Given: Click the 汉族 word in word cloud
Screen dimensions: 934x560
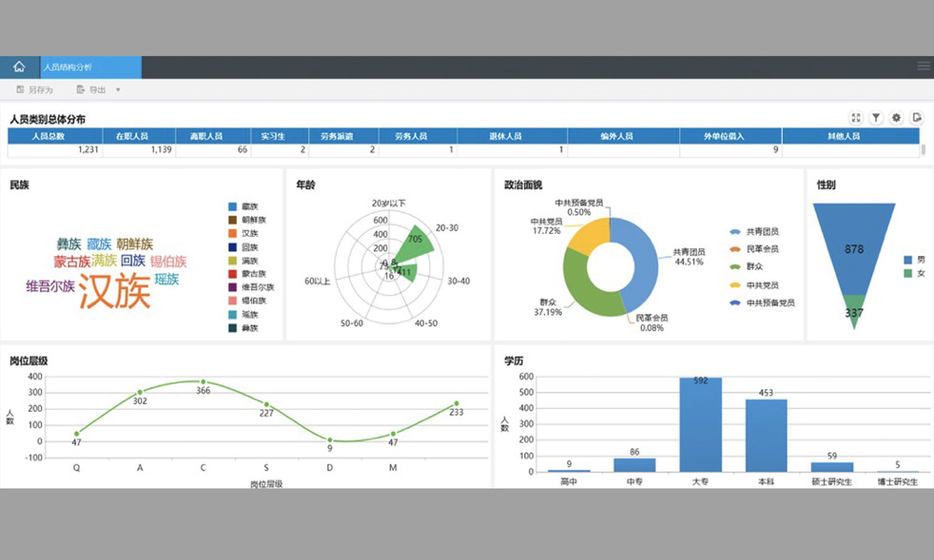Looking at the screenshot, I should (115, 291).
